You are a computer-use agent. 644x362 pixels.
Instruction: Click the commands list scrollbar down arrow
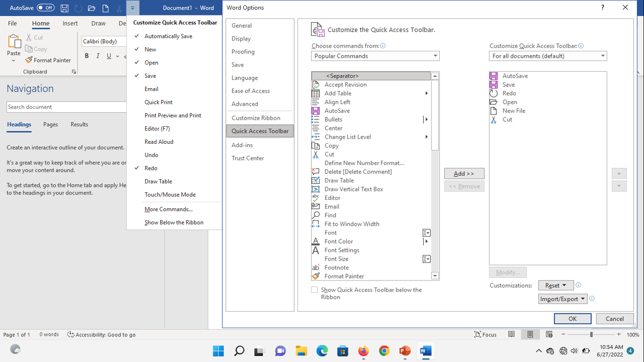tap(435, 276)
